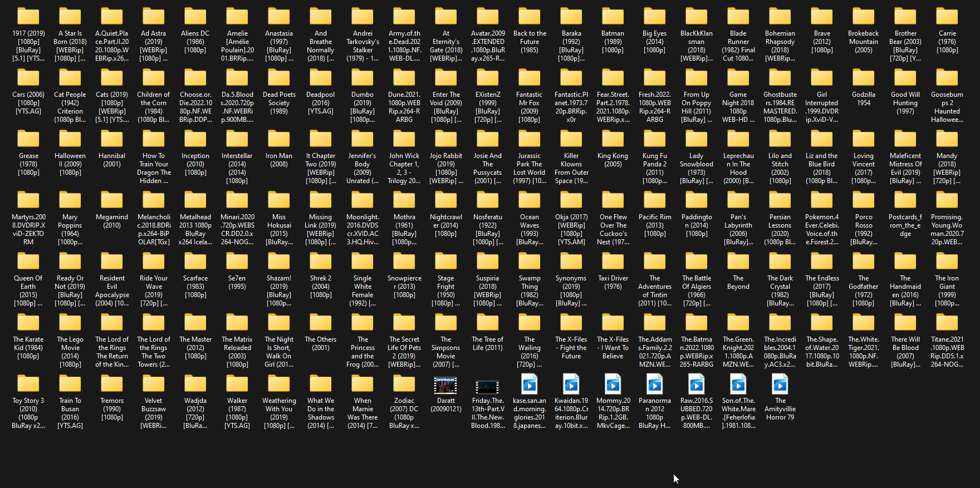Select the Son.of.The.White.Mare video file icon
The height and width of the screenshot is (488, 980).
pos(738,384)
